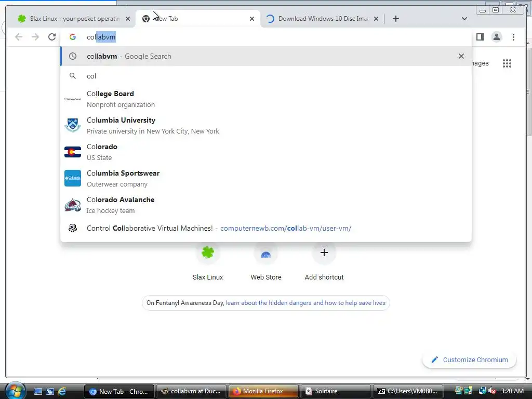This screenshot has height=399, width=532.
Task: Click the page vertical scrollbar
Action: pyautogui.click(x=528, y=91)
